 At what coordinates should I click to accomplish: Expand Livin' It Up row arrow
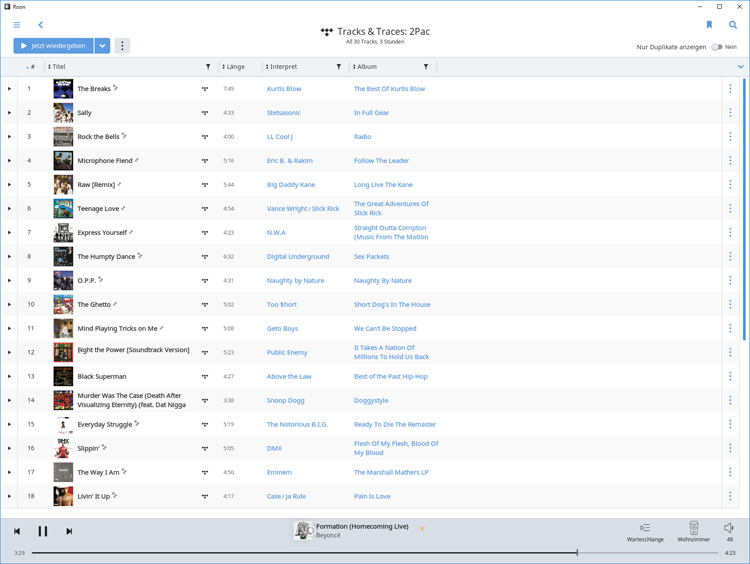tap(9, 496)
